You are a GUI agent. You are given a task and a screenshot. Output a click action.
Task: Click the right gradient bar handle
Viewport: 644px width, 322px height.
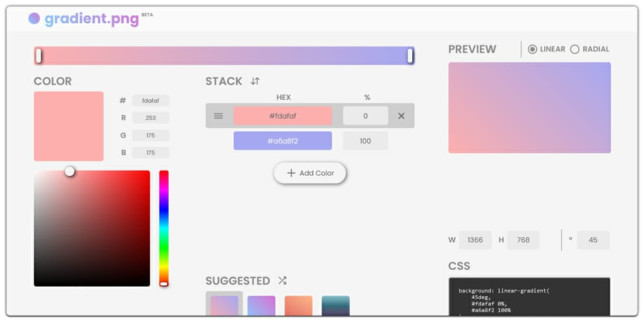point(410,56)
